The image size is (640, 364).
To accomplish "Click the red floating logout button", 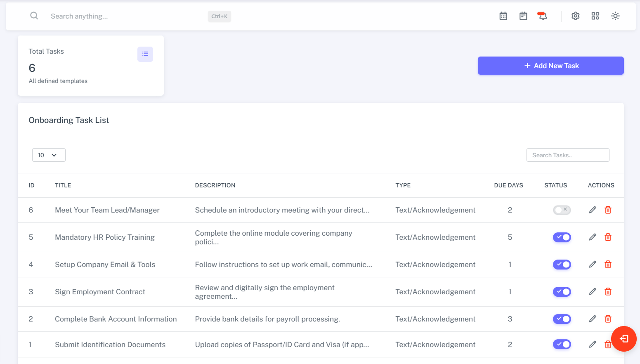I will click(623, 339).
